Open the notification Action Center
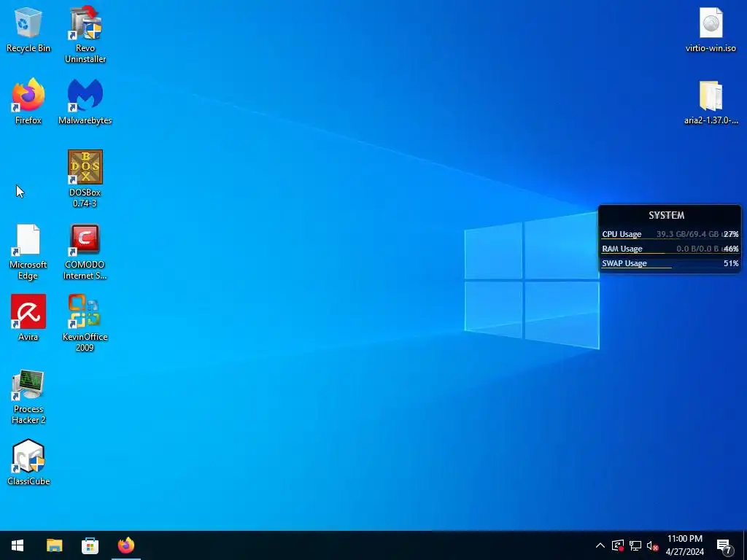This screenshot has height=560, width=747. tap(724, 545)
